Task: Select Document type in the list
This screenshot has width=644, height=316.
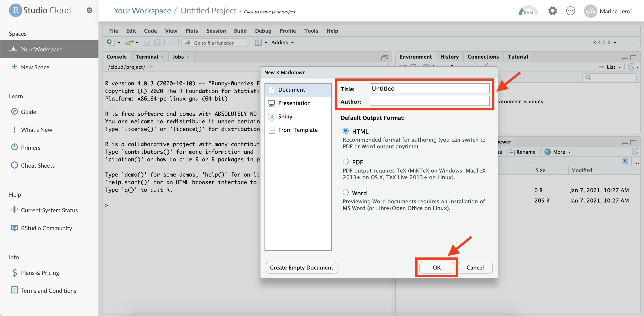Action: click(x=298, y=90)
